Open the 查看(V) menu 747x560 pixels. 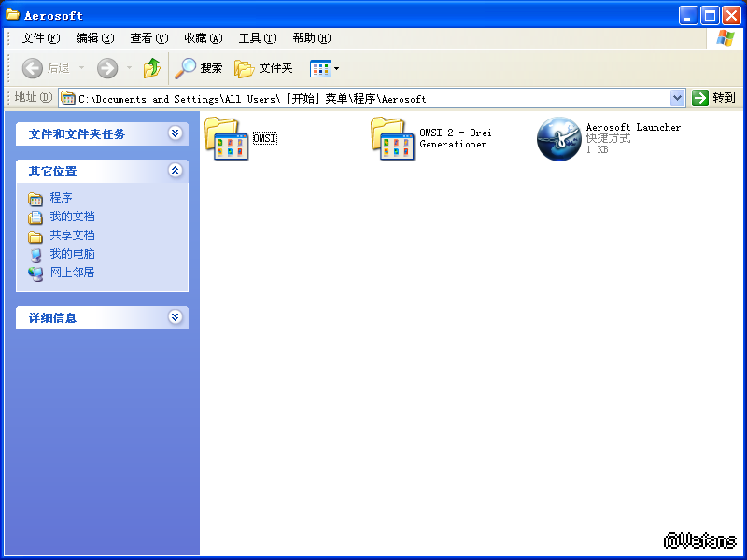click(x=149, y=38)
